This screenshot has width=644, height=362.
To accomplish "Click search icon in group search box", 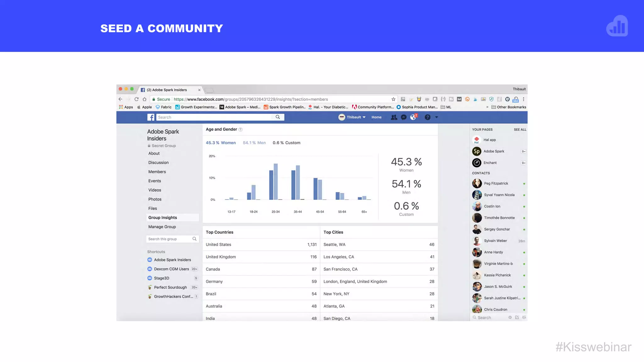I will 194,239.
